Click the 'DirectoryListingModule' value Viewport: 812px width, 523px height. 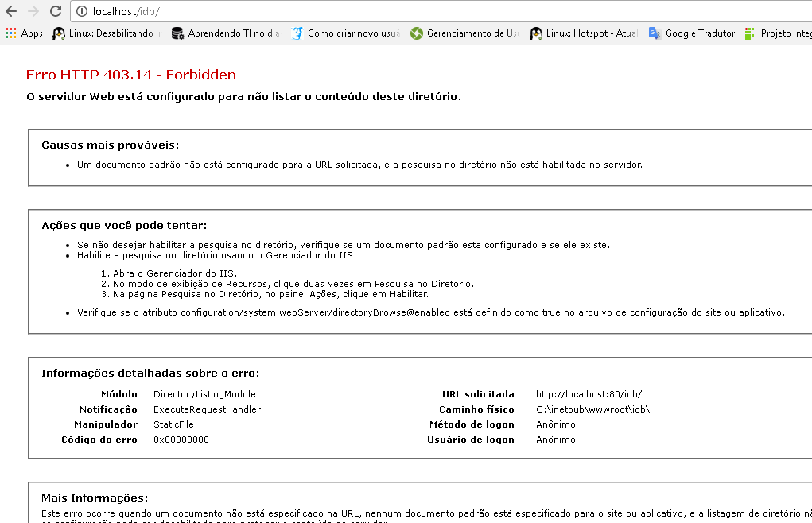click(204, 394)
